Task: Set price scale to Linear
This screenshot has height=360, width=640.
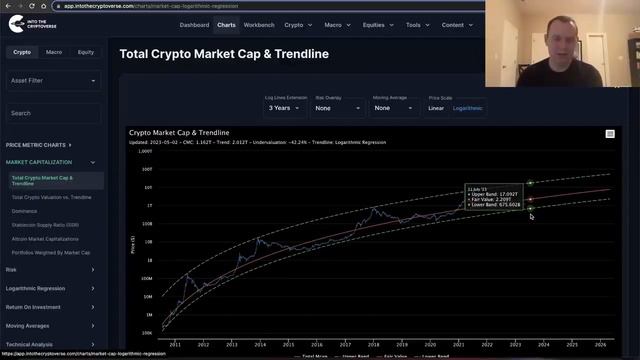Action: (436, 108)
